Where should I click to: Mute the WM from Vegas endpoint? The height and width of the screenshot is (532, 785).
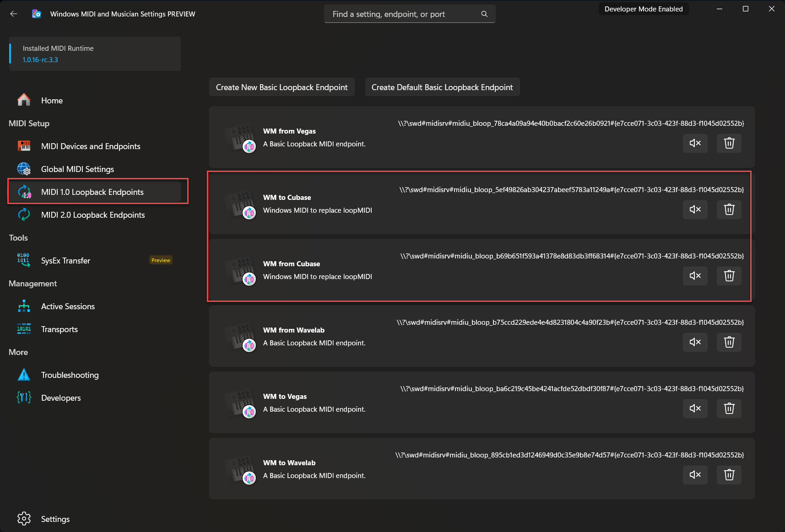point(695,143)
